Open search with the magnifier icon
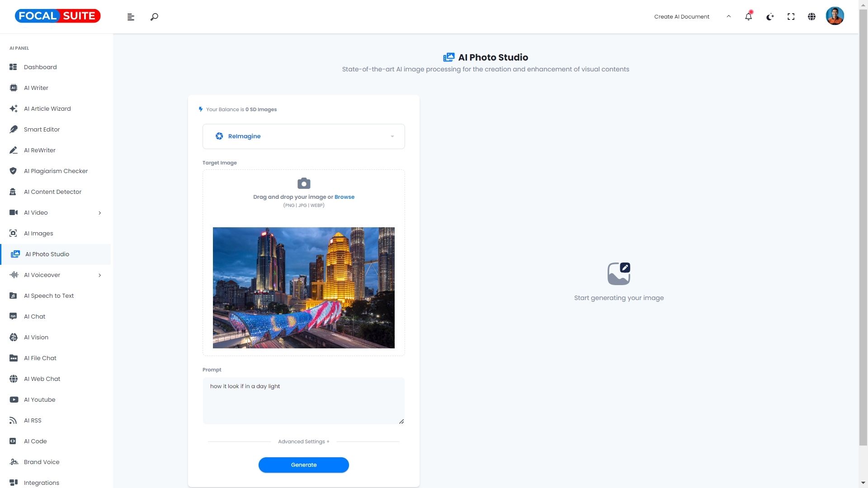 [x=154, y=17]
